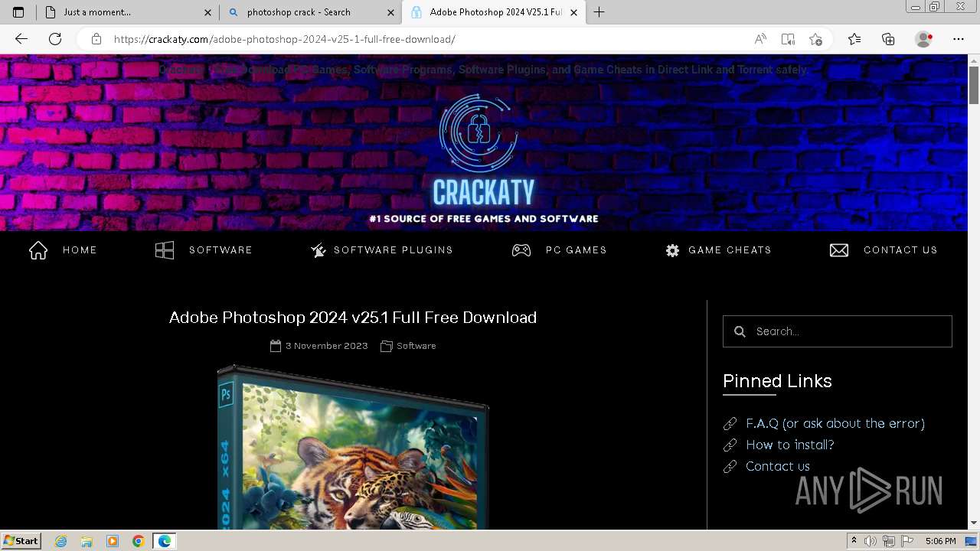This screenshot has height=551, width=980.
Task: Open GAME CHEATS menu item
Action: coord(730,250)
